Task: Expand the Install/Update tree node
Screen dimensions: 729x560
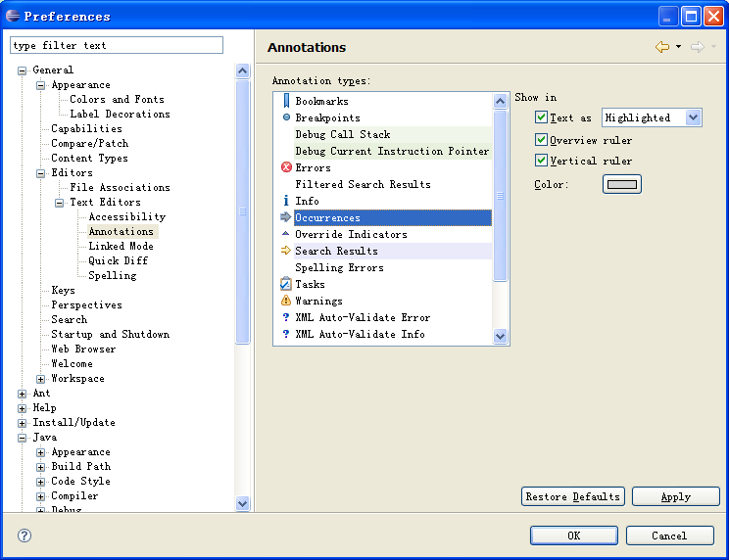Action: click(22, 423)
